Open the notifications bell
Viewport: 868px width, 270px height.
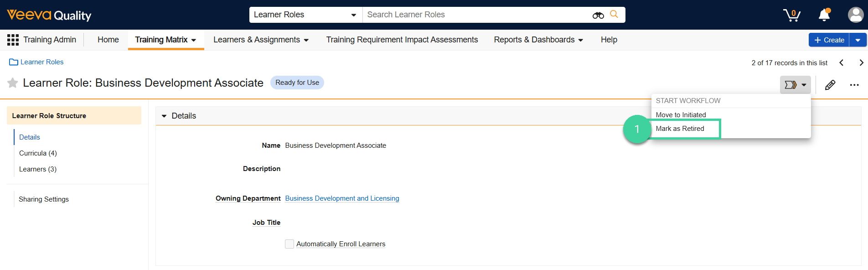coord(824,15)
